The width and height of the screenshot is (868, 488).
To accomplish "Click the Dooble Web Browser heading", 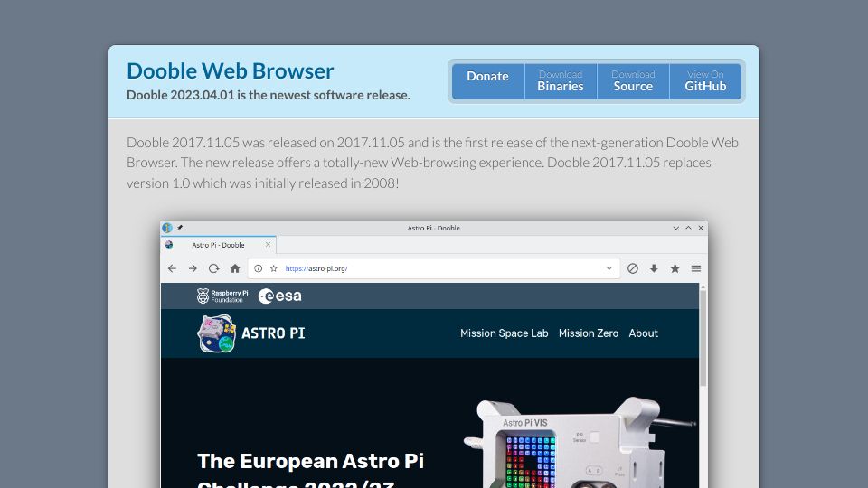I will coord(231,70).
